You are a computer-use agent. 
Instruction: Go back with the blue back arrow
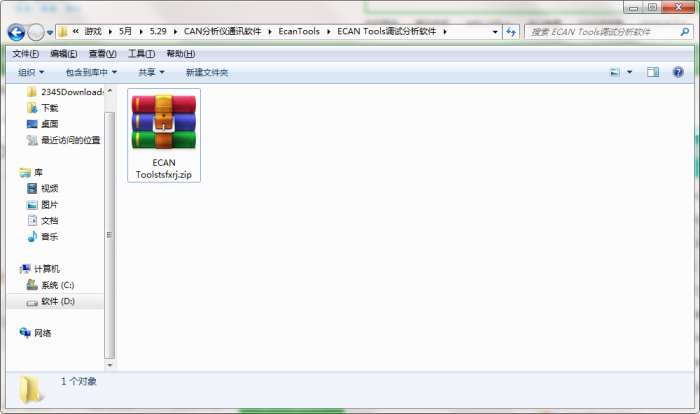click(16, 32)
